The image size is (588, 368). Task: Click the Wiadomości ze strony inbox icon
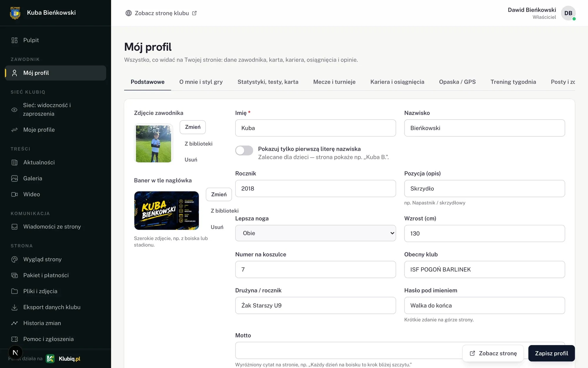click(14, 227)
